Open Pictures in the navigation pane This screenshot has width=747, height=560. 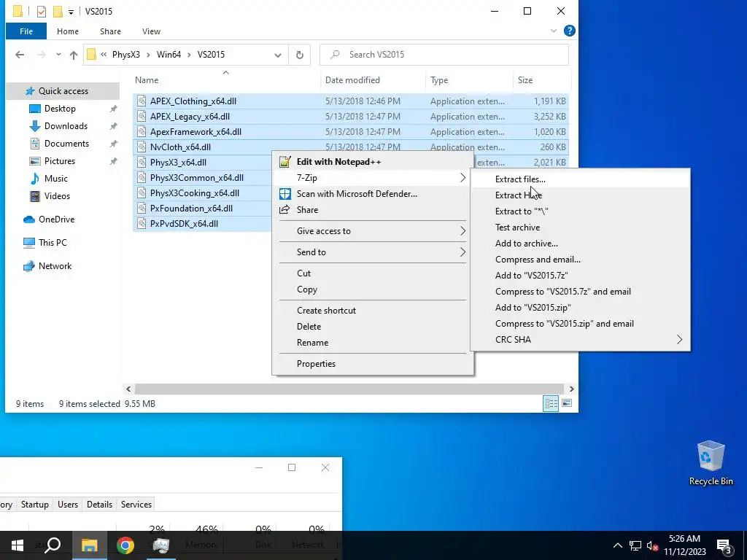tap(60, 161)
